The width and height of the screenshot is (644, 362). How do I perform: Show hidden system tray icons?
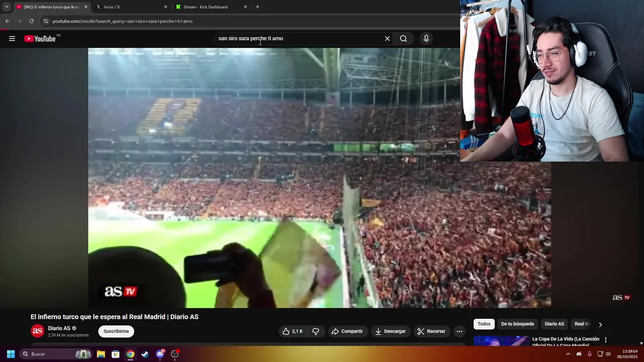tap(568, 354)
